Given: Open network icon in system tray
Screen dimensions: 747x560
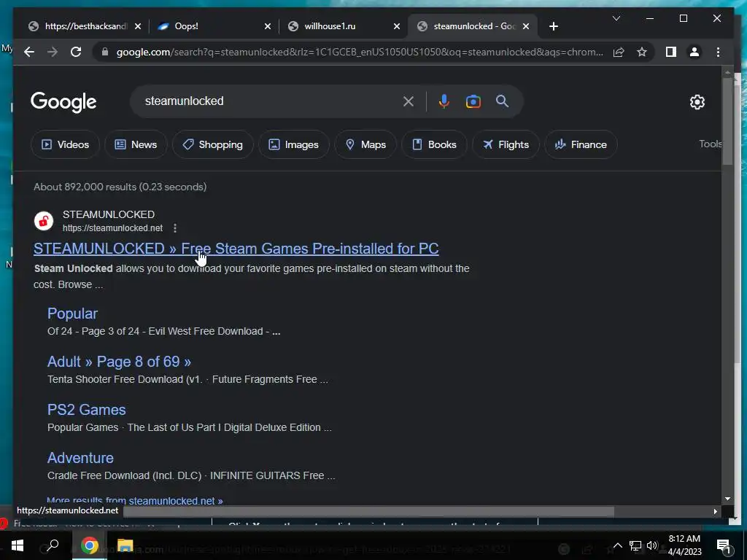Looking at the screenshot, I should tap(635, 545).
